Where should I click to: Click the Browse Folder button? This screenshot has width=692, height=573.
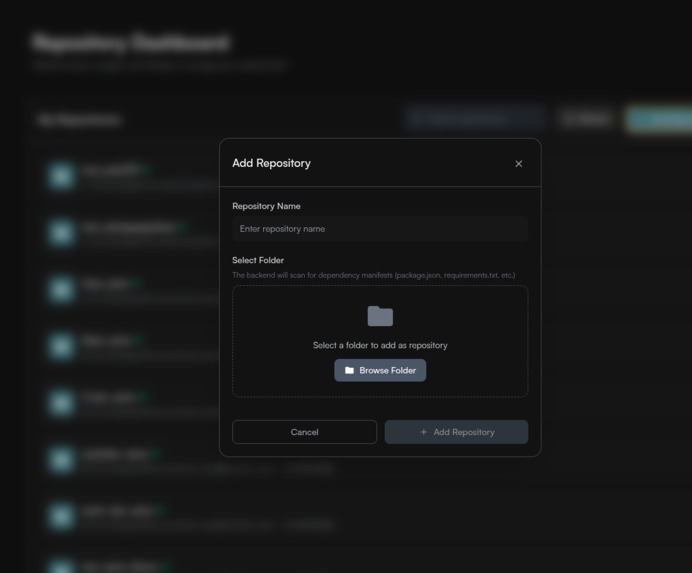pyautogui.click(x=380, y=370)
